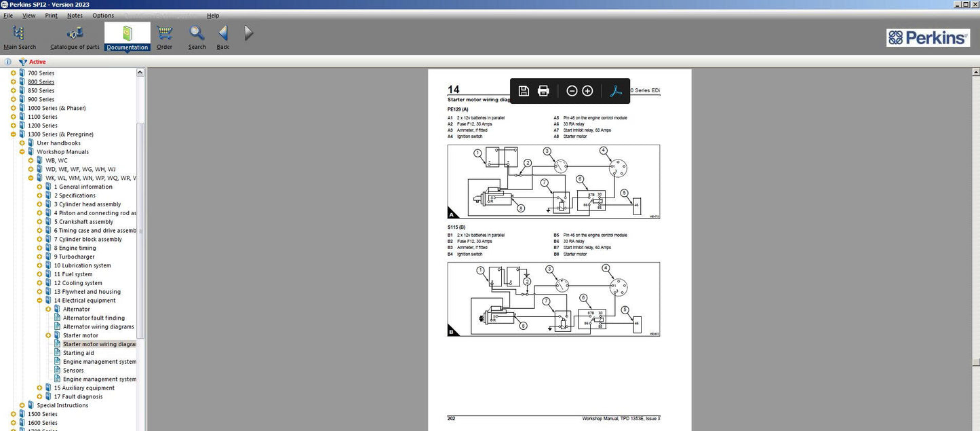This screenshot has width=980, height=431.
Task: Print the wiring diagram document
Action: (x=543, y=90)
